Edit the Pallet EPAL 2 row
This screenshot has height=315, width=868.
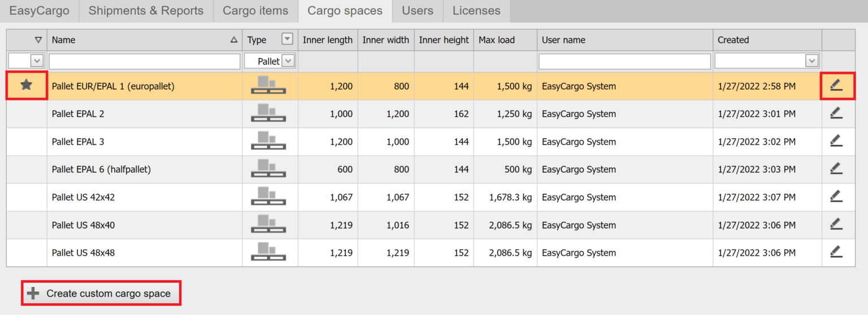click(x=836, y=113)
